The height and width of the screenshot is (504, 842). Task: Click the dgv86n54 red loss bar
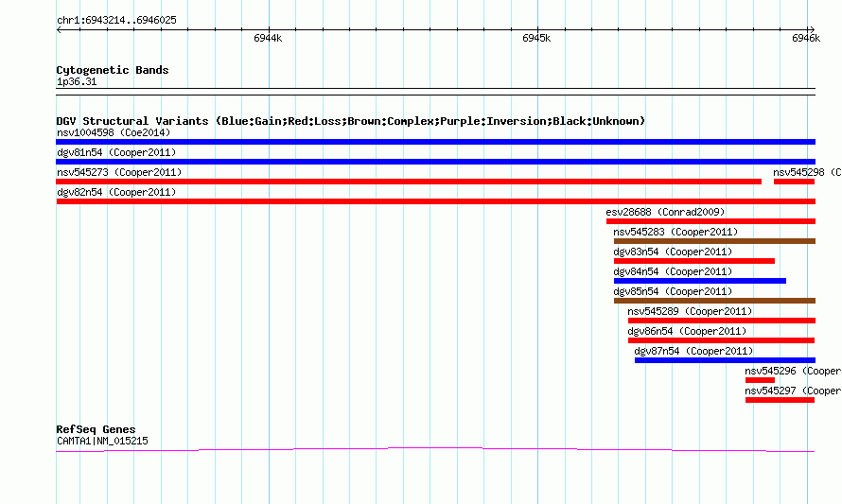tap(721, 340)
